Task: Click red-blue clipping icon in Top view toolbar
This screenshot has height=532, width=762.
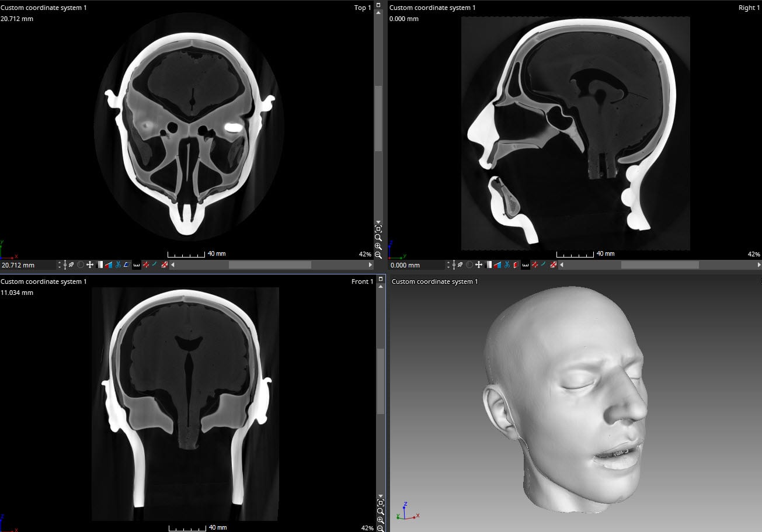Action: pyautogui.click(x=109, y=265)
